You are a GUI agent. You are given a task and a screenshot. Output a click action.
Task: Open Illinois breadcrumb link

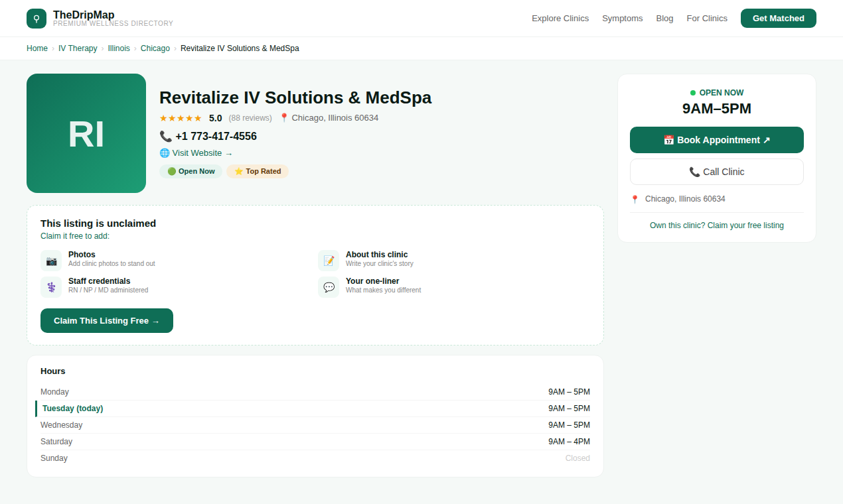click(x=119, y=48)
